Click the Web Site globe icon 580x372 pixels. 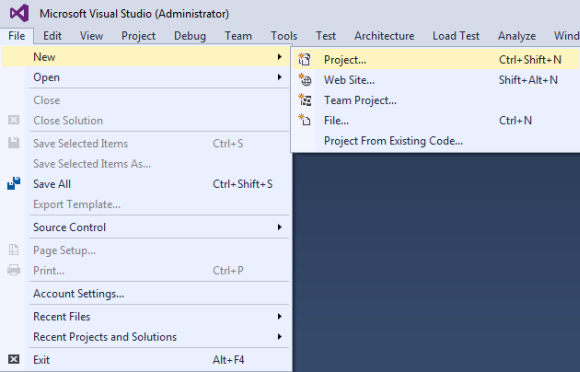[305, 80]
